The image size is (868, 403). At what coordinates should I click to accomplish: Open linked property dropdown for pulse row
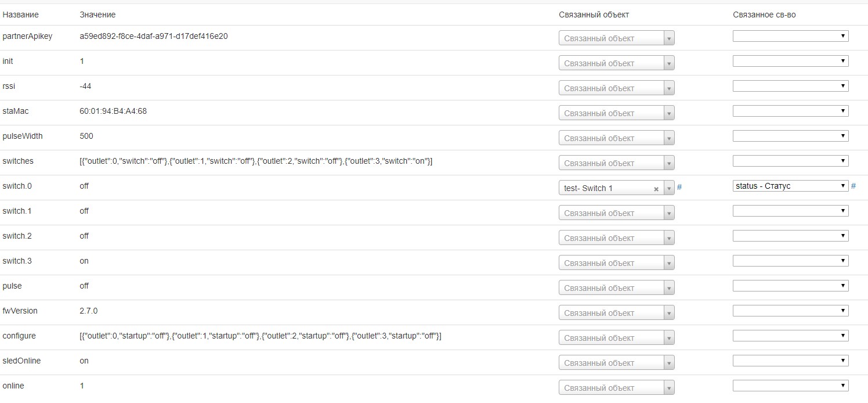790,286
